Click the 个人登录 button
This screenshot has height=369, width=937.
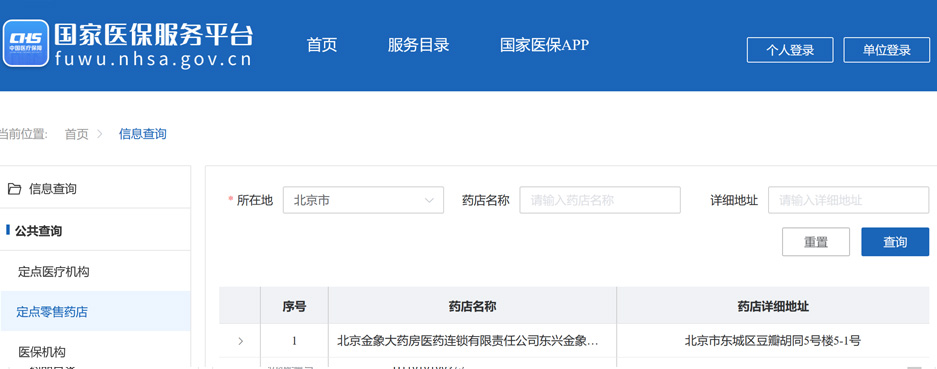click(790, 50)
